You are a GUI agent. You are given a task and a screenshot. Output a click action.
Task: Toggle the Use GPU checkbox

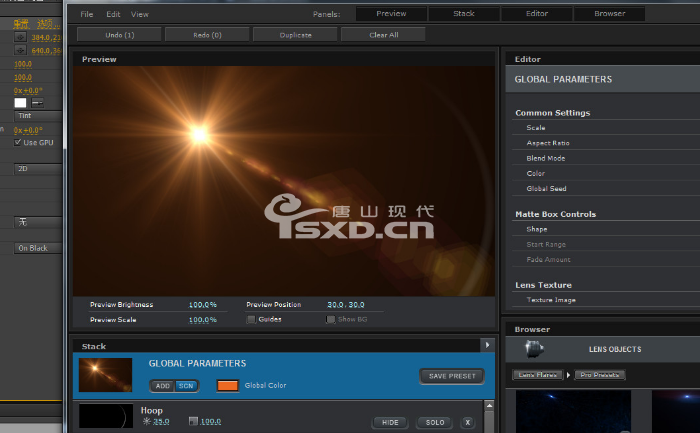[x=18, y=142]
